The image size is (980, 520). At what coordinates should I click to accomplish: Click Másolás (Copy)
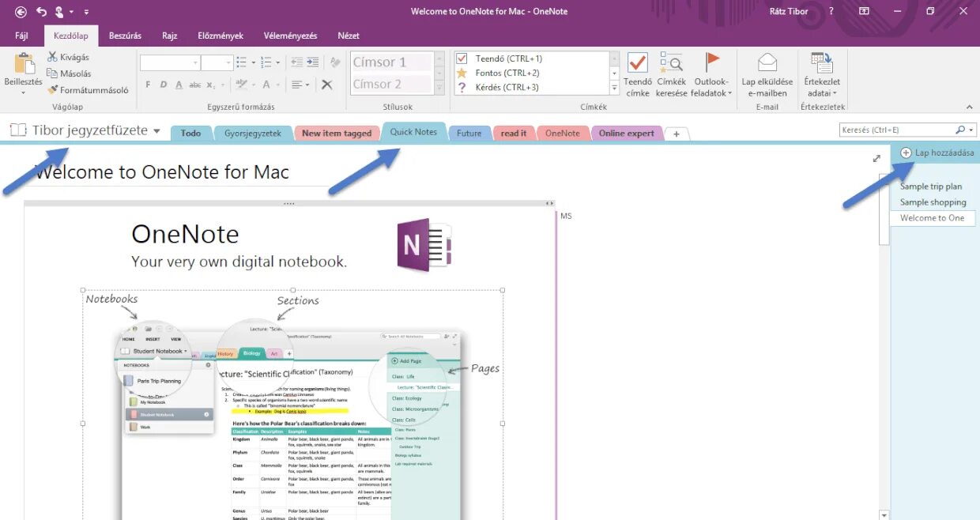click(70, 73)
